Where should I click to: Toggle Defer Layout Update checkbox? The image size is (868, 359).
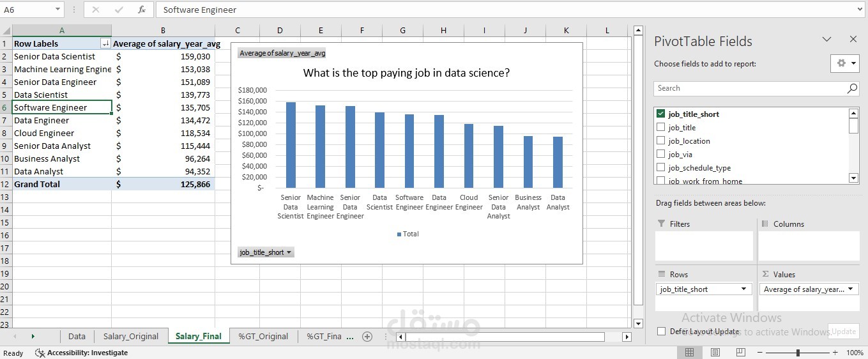click(x=661, y=332)
